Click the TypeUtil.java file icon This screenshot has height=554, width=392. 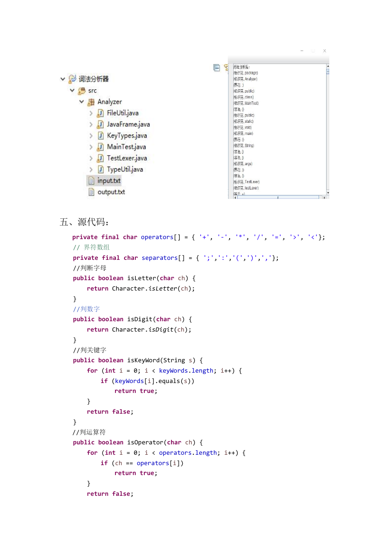(101, 170)
